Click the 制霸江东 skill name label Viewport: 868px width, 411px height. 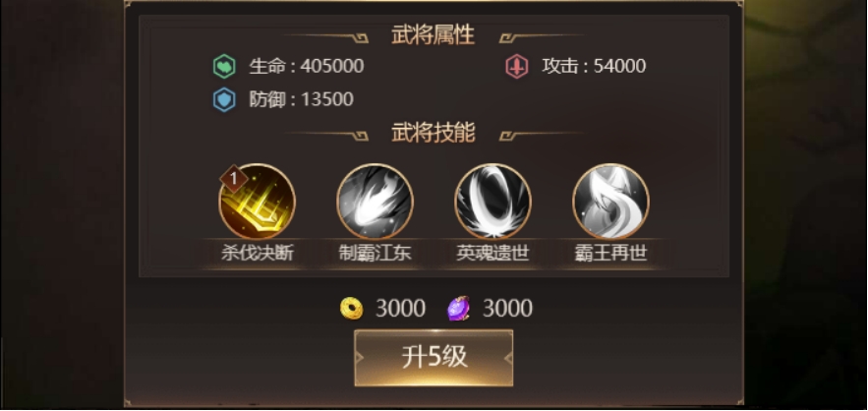click(376, 254)
